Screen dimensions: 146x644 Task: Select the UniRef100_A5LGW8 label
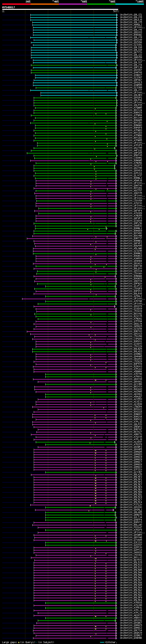point(131,249)
